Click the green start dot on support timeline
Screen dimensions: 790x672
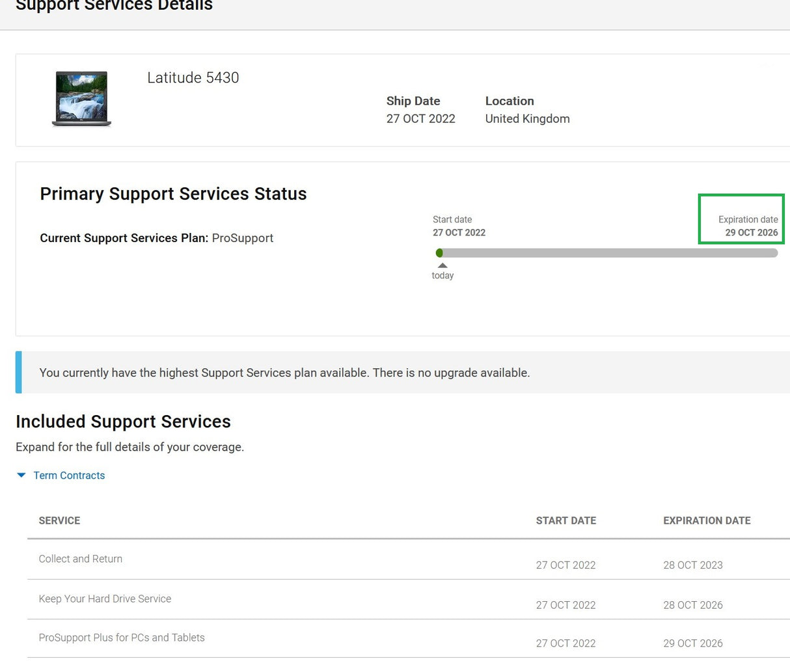coord(439,253)
